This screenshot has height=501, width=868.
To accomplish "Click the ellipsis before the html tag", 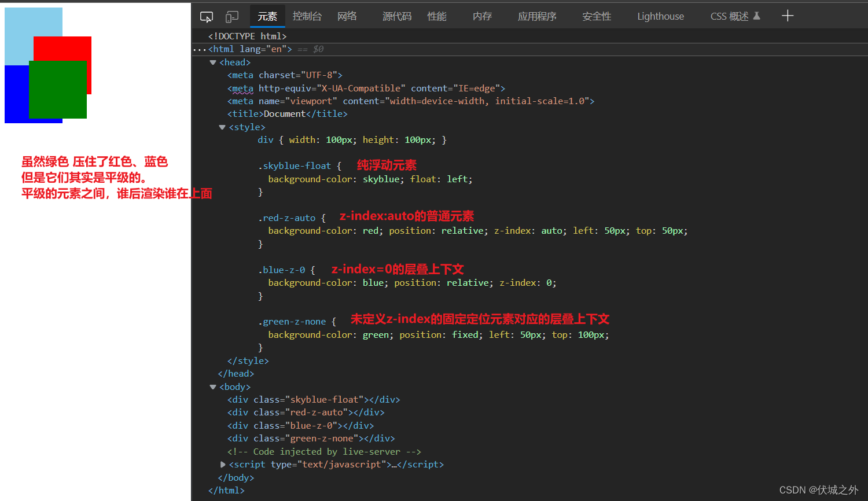I will (200, 50).
